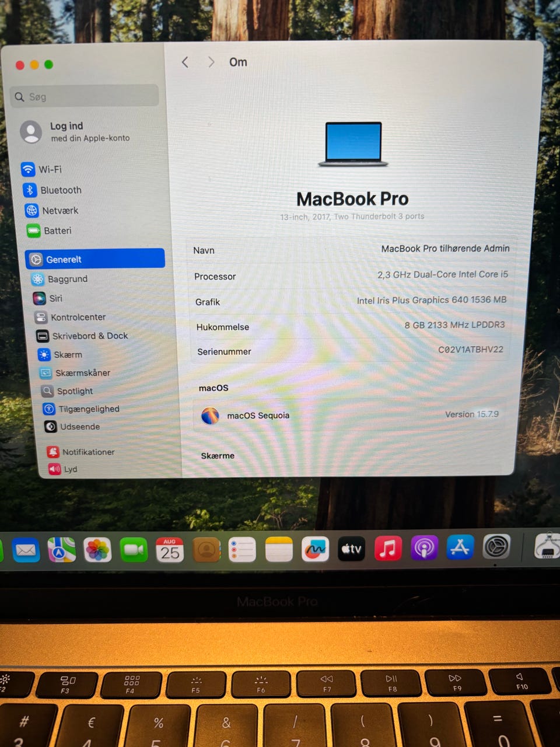Click the Hukommelse 8 GB value
The width and height of the screenshot is (560, 747).
point(455,324)
